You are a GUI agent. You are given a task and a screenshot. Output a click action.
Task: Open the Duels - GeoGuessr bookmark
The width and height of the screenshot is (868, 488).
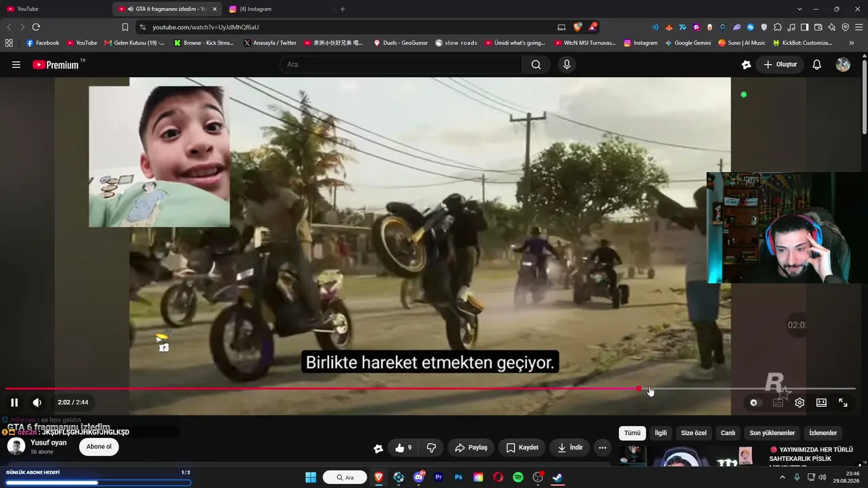[401, 43]
